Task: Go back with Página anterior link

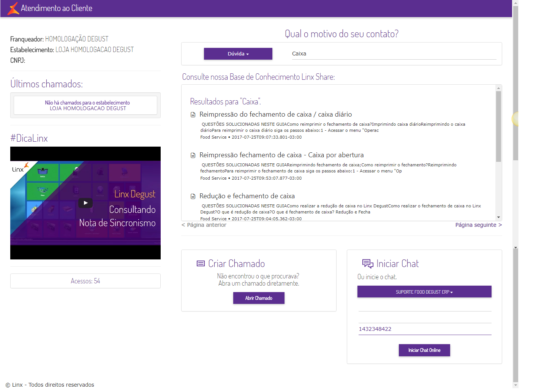Action: (x=204, y=225)
